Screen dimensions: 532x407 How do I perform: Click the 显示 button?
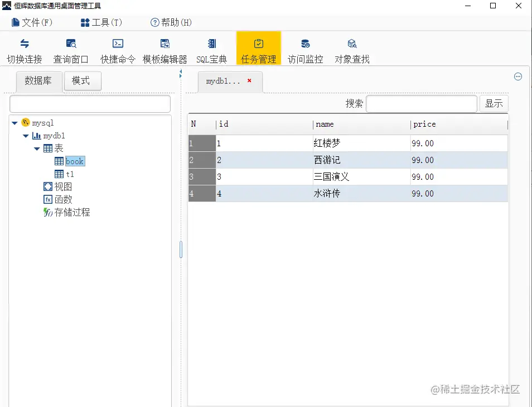494,104
